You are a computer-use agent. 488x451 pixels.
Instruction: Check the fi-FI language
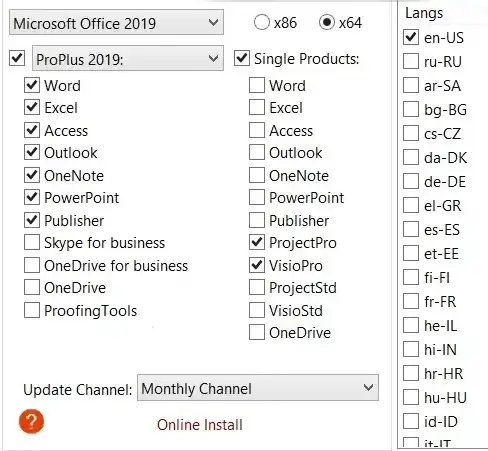(411, 277)
